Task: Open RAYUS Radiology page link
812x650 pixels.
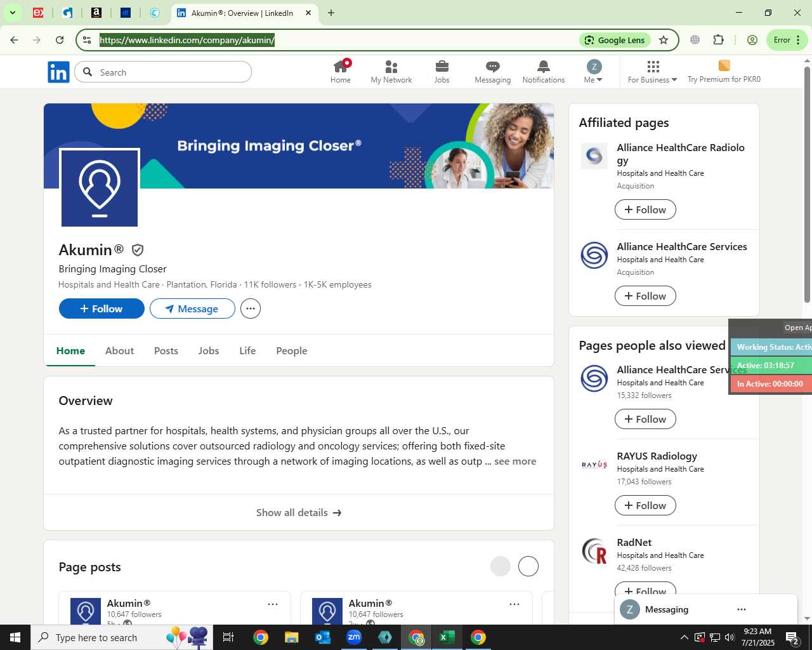Action: click(x=657, y=456)
